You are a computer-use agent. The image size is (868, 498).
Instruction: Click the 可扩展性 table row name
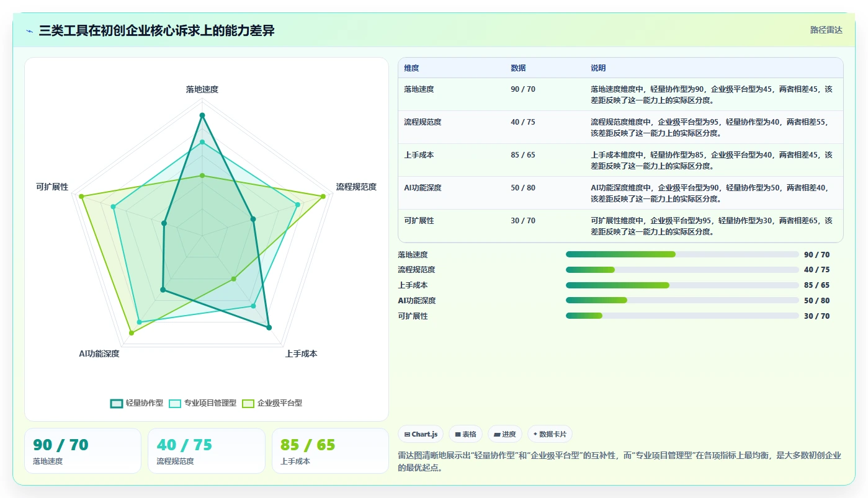point(419,221)
